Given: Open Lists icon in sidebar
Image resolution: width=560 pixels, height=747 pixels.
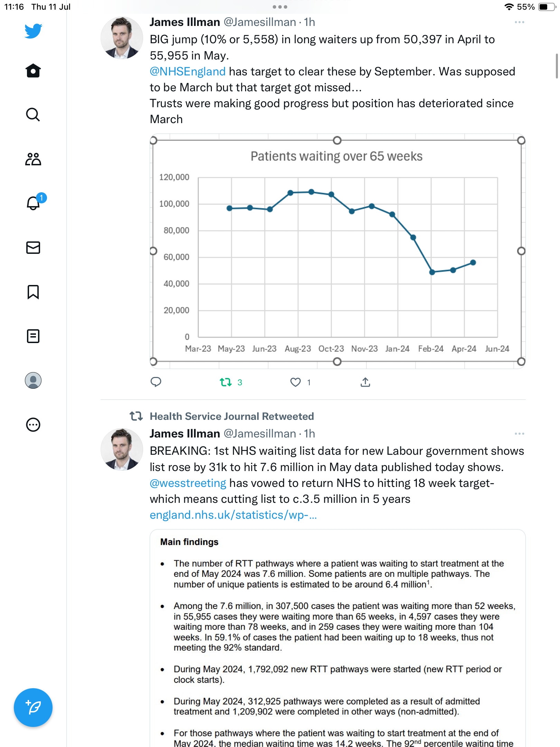Looking at the screenshot, I should point(33,336).
